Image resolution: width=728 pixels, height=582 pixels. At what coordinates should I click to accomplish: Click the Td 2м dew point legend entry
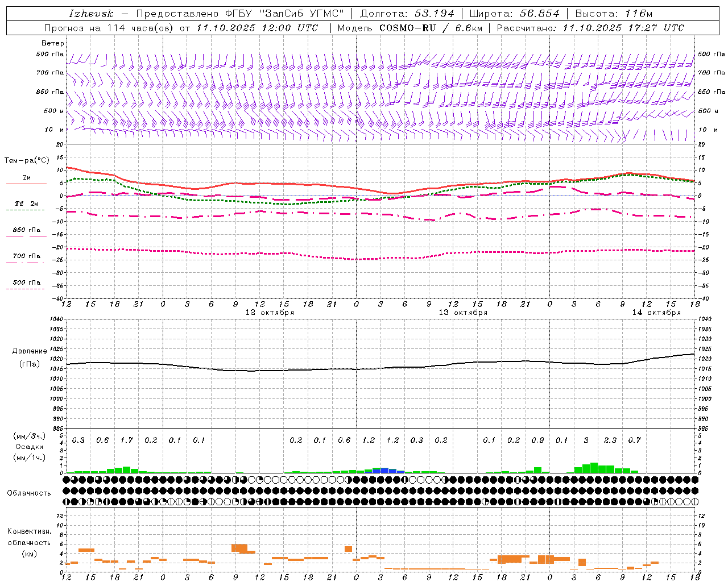(27, 203)
